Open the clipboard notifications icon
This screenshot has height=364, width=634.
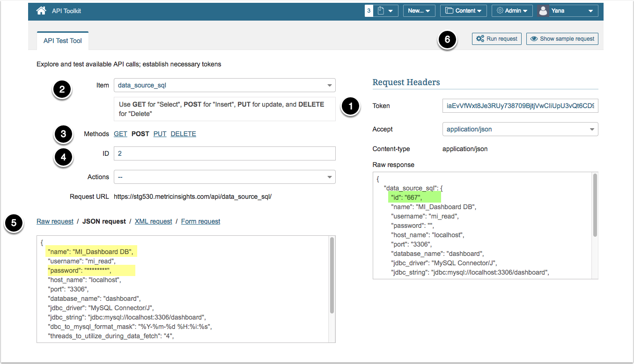click(x=381, y=11)
